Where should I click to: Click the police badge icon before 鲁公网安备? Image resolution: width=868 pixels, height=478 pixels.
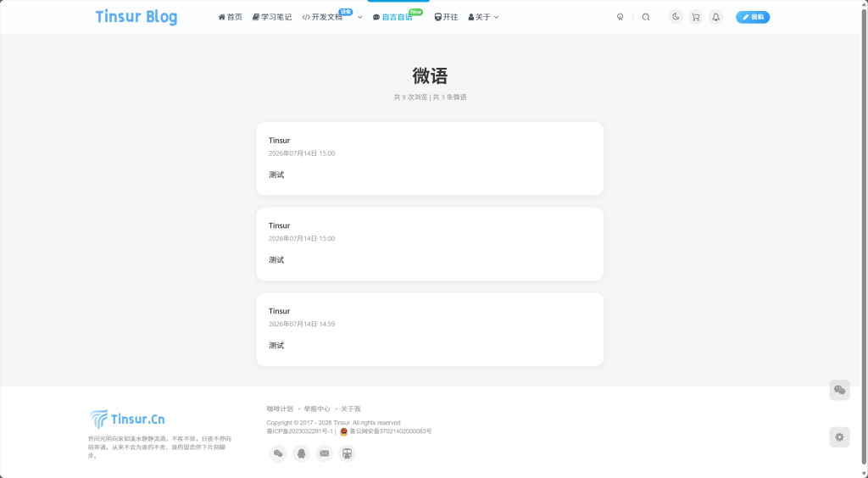(344, 431)
